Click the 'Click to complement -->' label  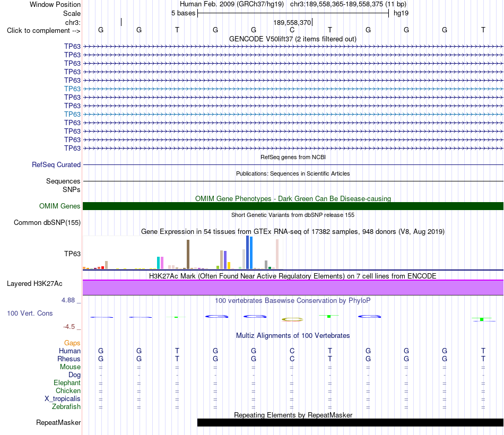(44, 31)
